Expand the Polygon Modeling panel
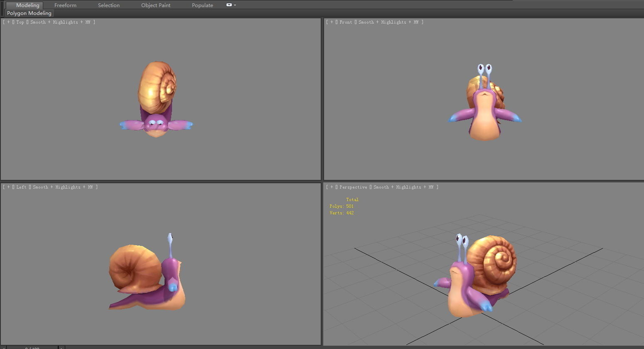 click(x=29, y=13)
